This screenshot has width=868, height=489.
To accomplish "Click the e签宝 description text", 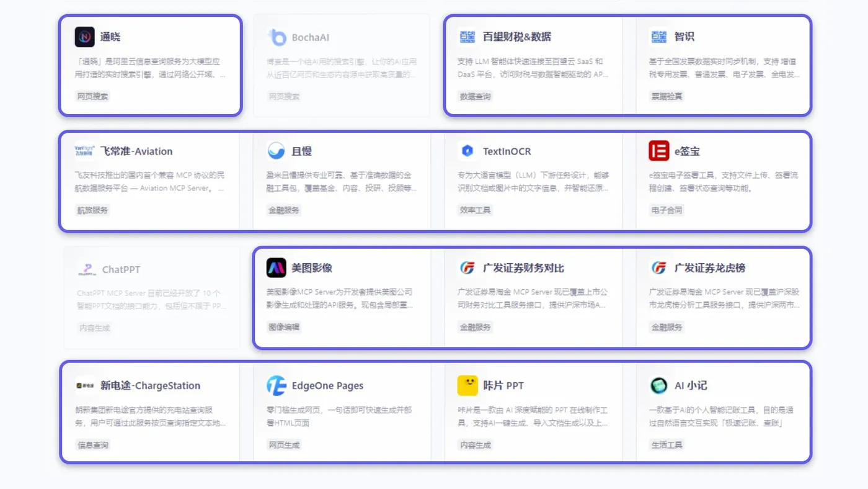I will point(724,181).
